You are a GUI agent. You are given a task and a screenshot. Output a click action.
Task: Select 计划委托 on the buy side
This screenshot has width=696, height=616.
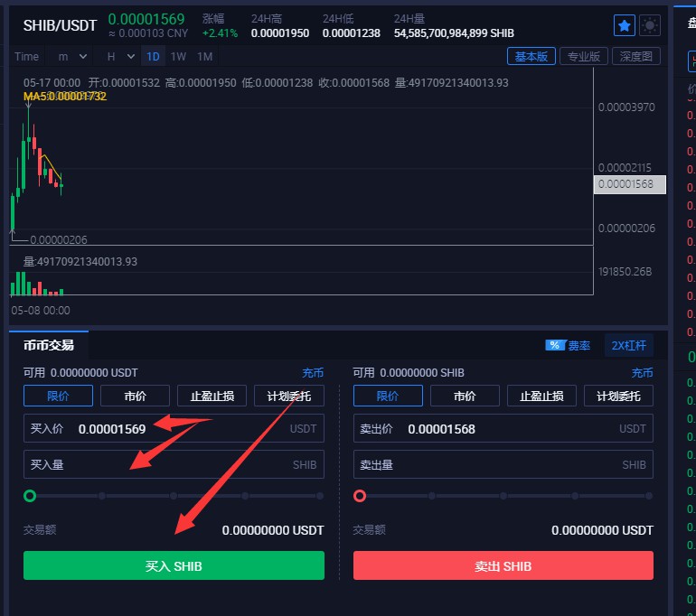pyautogui.click(x=289, y=396)
